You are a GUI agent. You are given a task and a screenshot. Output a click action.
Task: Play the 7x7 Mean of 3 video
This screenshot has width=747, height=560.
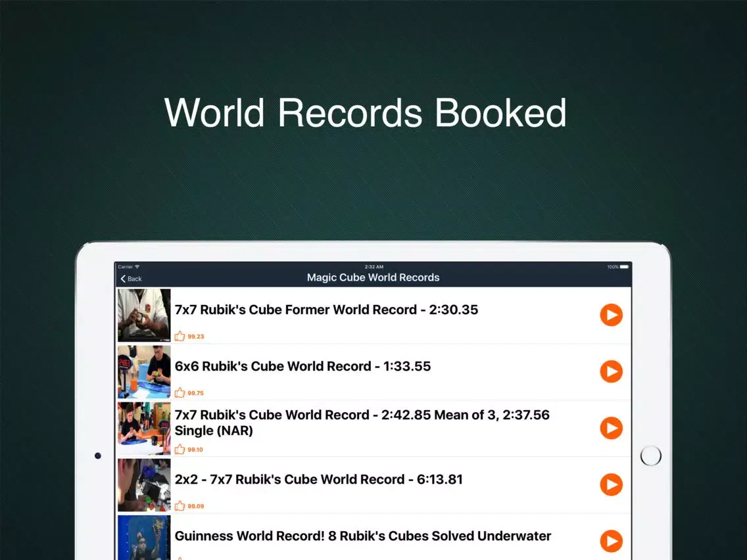(x=611, y=428)
